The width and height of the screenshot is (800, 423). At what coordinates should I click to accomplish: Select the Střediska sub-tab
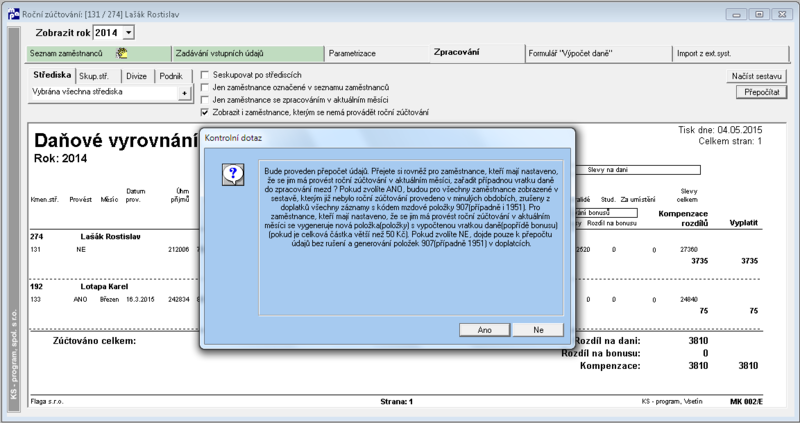tap(52, 75)
